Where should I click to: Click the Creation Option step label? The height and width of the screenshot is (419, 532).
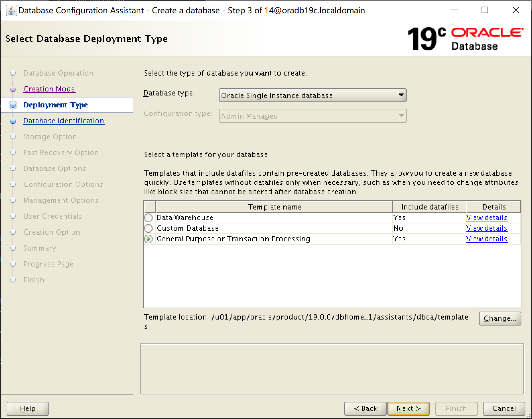(x=51, y=232)
